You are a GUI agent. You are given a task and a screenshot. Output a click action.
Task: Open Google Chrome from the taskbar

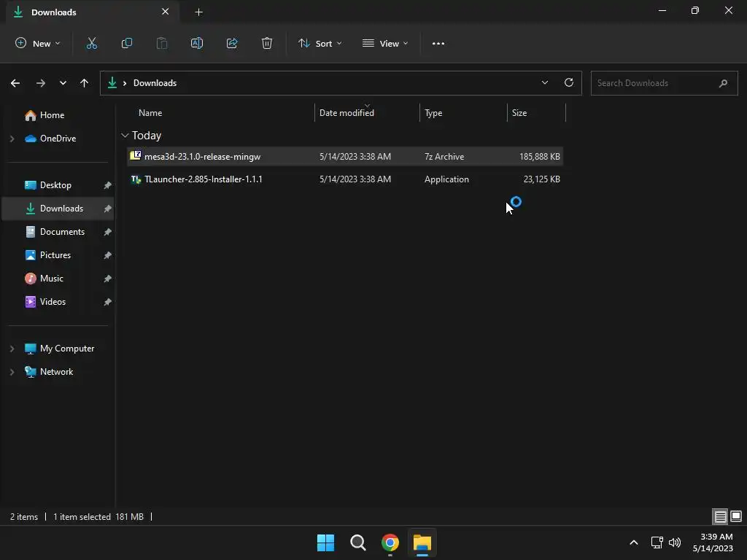pos(390,542)
